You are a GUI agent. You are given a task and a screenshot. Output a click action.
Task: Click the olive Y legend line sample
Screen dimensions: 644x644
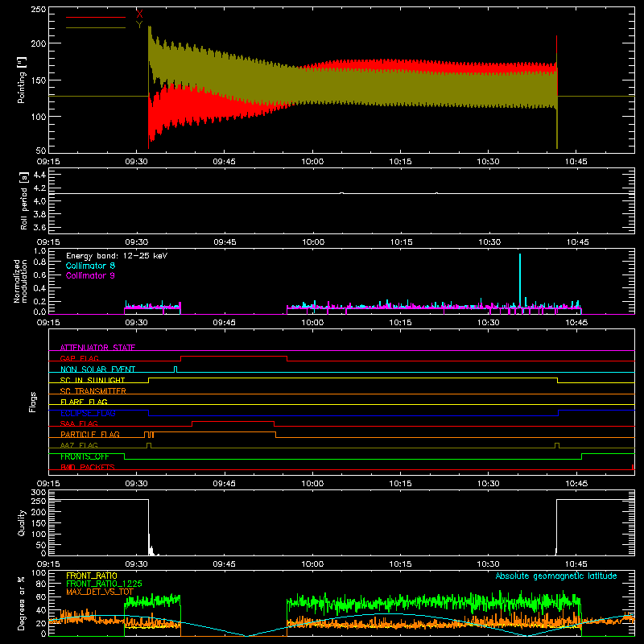(x=96, y=28)
